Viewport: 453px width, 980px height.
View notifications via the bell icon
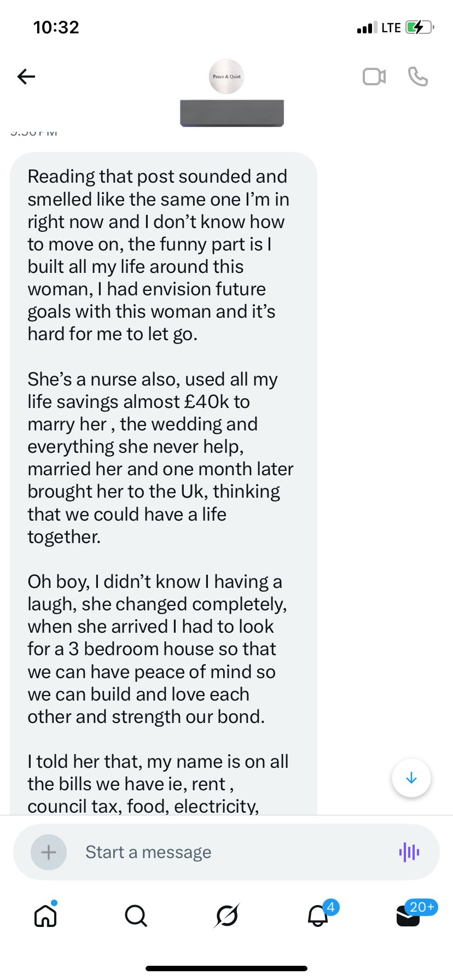click(318, 915)
